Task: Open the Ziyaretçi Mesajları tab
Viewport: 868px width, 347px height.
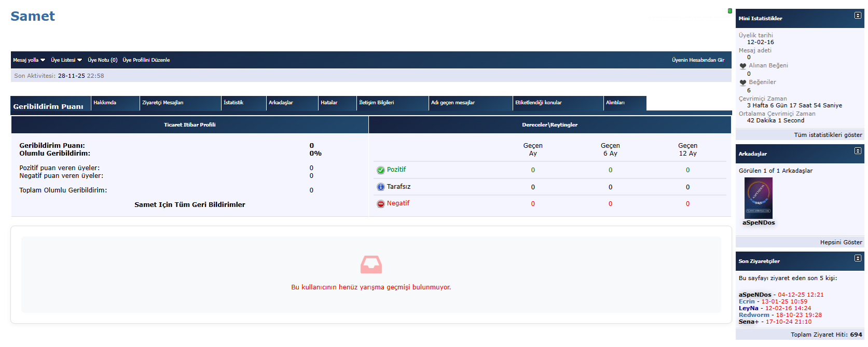Action: click(x=162, y=103)
